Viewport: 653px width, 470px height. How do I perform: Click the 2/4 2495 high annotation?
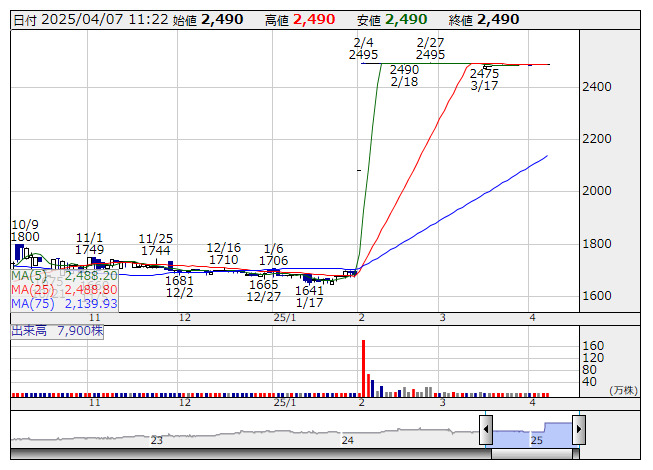coord(364,49)
